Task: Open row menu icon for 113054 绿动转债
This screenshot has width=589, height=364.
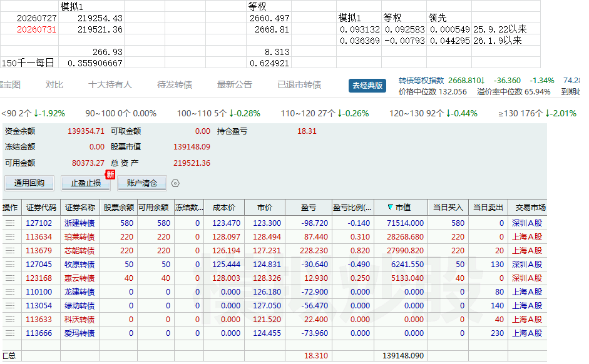Action: click(10, 306)
